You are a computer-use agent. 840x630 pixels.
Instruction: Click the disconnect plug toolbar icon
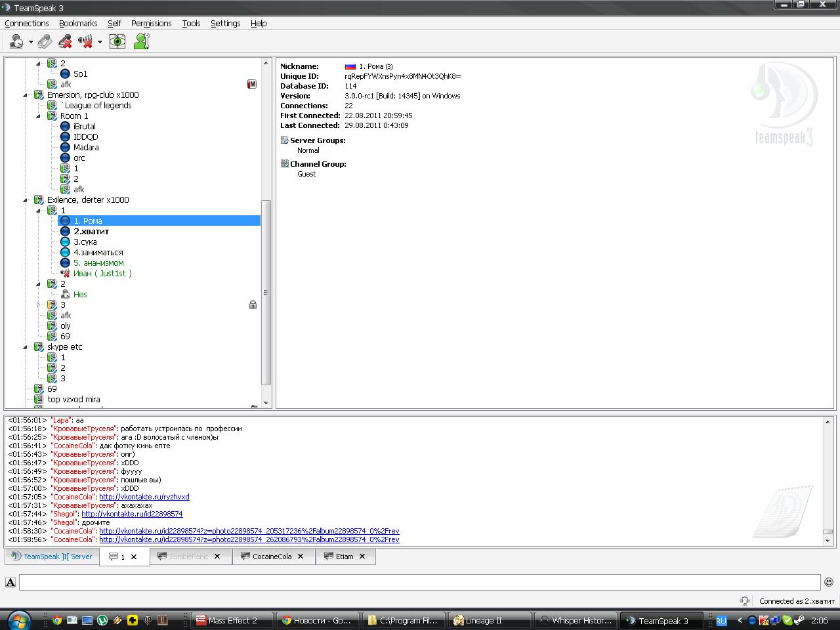click(45, 42)
